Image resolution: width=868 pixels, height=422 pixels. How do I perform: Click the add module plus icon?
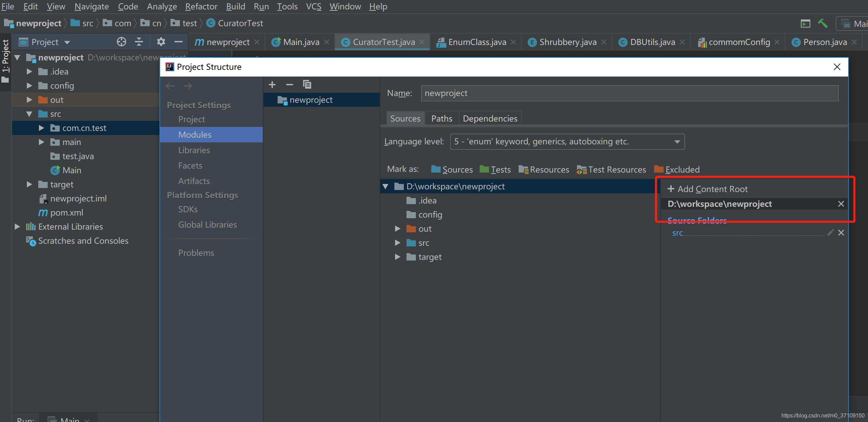[x=272, y=84]
